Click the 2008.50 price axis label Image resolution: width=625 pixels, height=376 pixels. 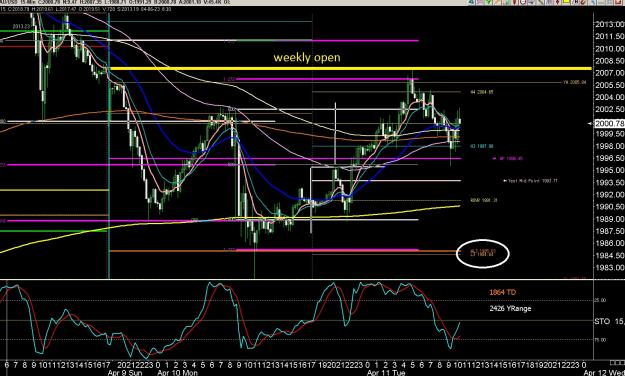(609, 61)
